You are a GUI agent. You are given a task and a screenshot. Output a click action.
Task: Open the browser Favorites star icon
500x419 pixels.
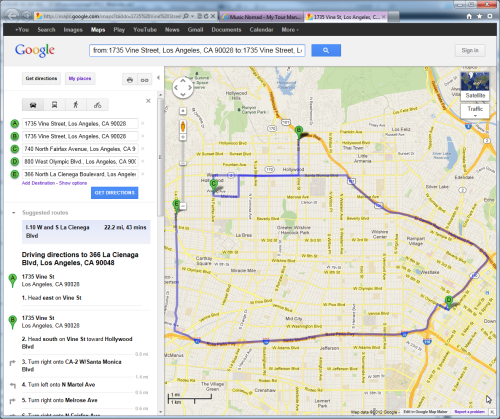(480, 16)
